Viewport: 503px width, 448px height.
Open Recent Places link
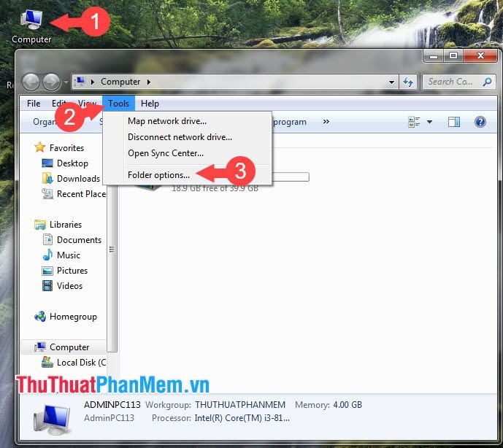coord(82,194)
